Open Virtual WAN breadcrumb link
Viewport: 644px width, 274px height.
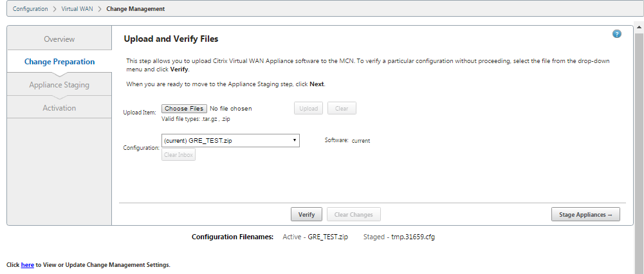[77, 8]
